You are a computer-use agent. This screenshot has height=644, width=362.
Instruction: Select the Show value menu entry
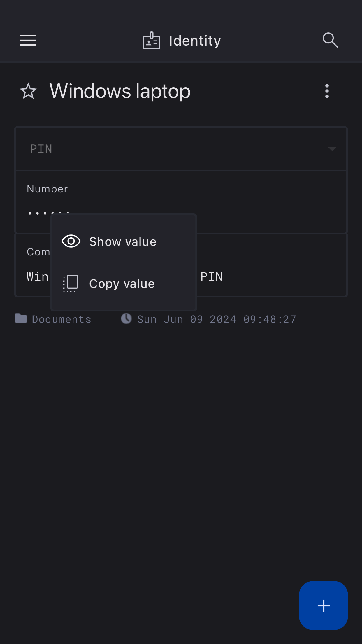pos(123,242)
